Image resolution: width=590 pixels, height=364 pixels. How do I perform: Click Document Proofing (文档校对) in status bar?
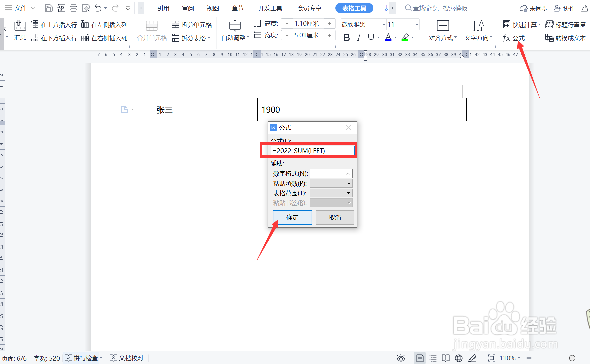click(x=127, y=358)
